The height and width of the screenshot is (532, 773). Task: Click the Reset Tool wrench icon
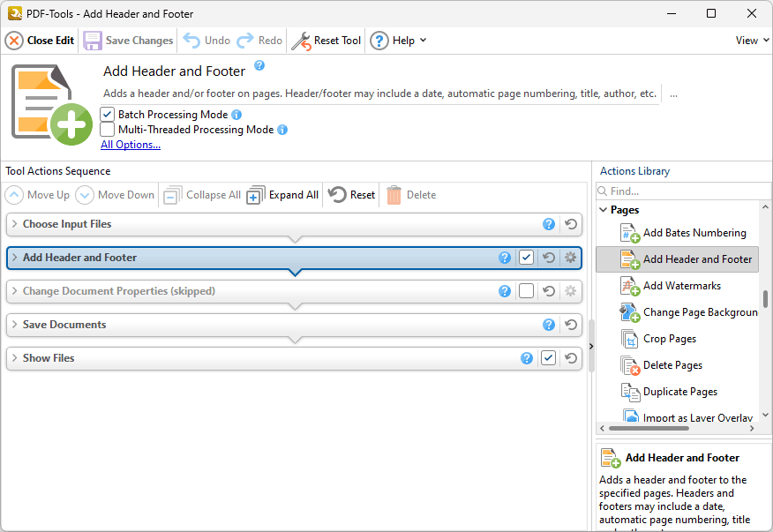pyautogui.click(x=301, y=41)
